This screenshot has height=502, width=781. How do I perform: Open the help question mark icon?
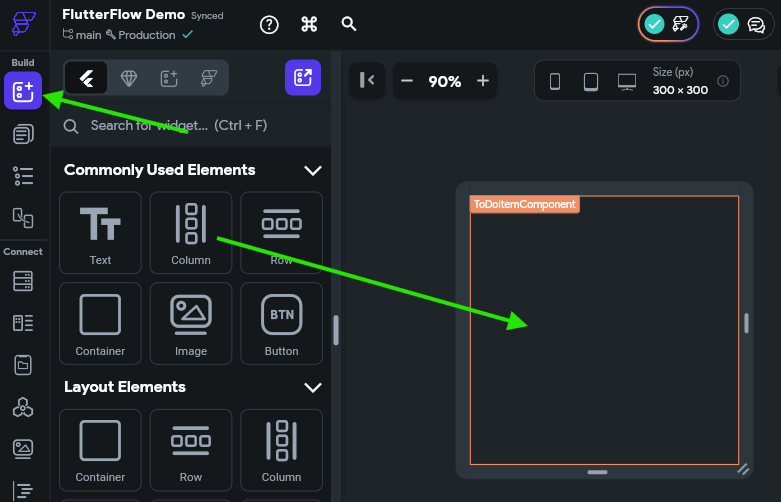point(269,24)
